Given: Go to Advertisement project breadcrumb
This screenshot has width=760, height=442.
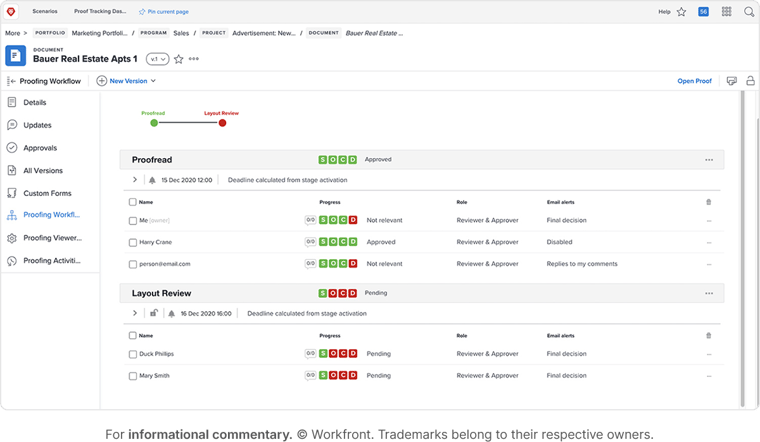Looking at the screenshot, I should (264, 33).
